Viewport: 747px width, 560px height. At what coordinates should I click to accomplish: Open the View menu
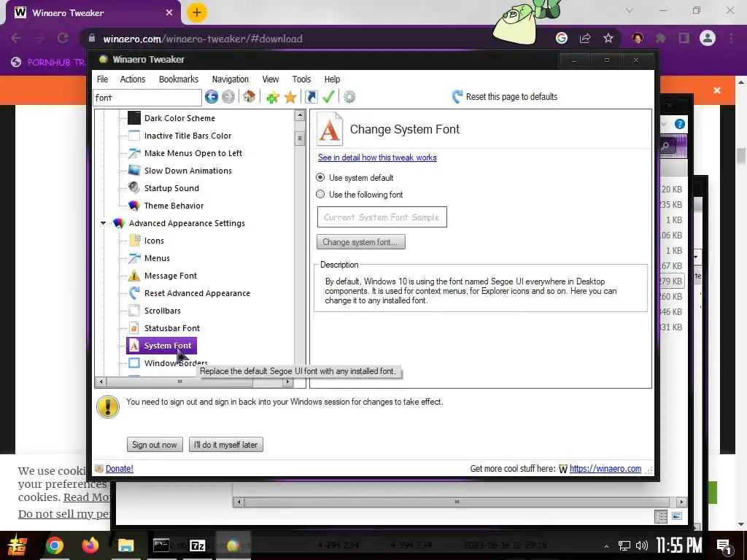[x=270, y=79]
